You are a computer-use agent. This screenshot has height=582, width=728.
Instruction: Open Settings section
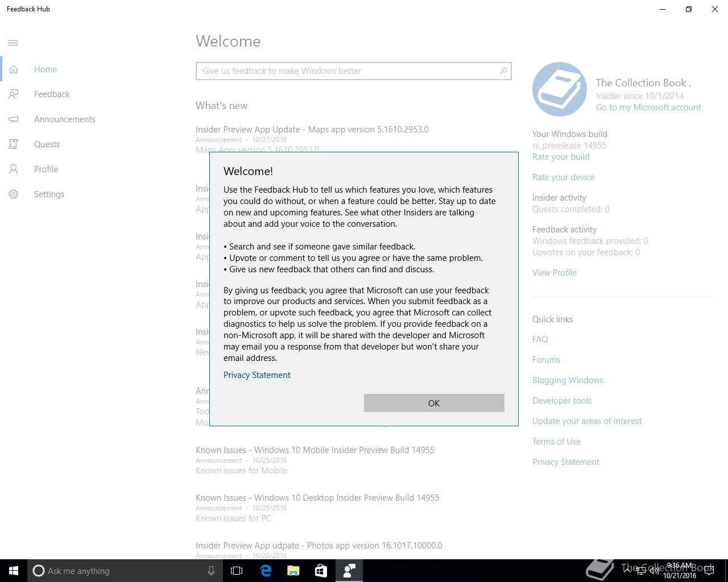coord(49,194)
